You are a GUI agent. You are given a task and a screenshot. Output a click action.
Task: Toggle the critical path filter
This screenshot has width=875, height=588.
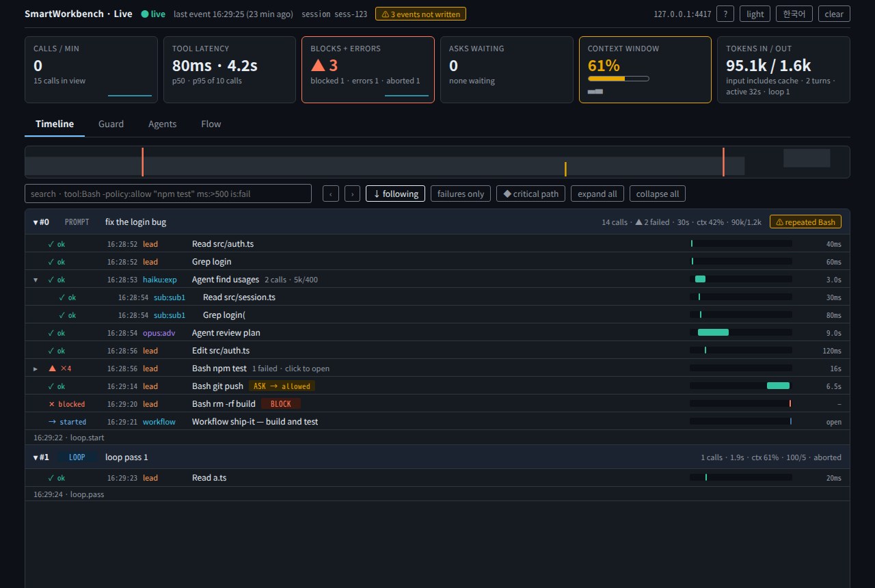click(x=530, y=193)
